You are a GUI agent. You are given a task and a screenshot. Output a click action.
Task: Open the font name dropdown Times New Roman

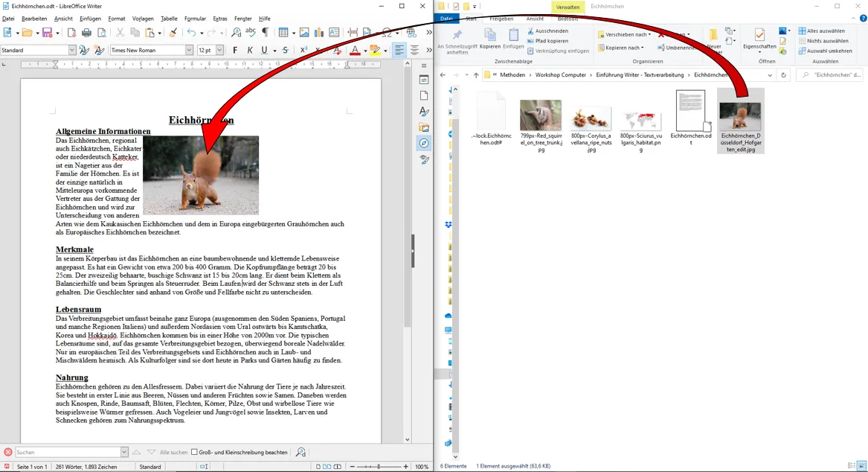coord(189,51)
